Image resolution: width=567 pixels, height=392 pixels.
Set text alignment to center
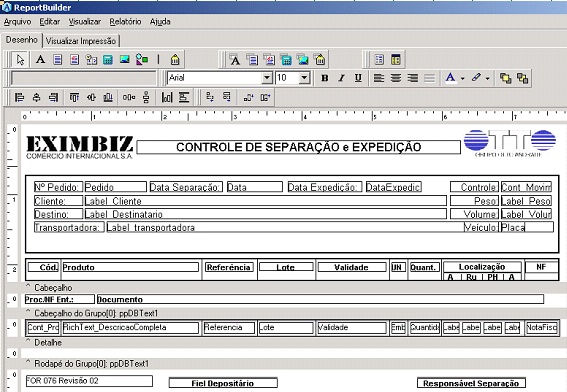tap(396, 78)
